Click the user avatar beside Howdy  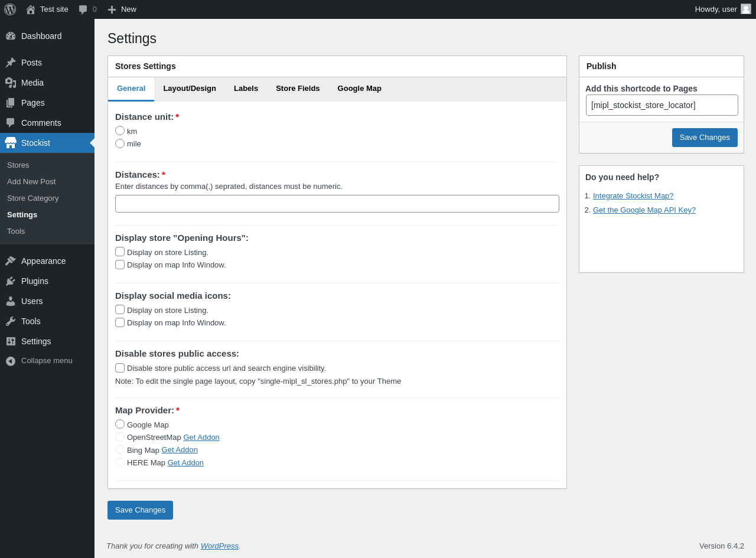click(x=746, y=9)
